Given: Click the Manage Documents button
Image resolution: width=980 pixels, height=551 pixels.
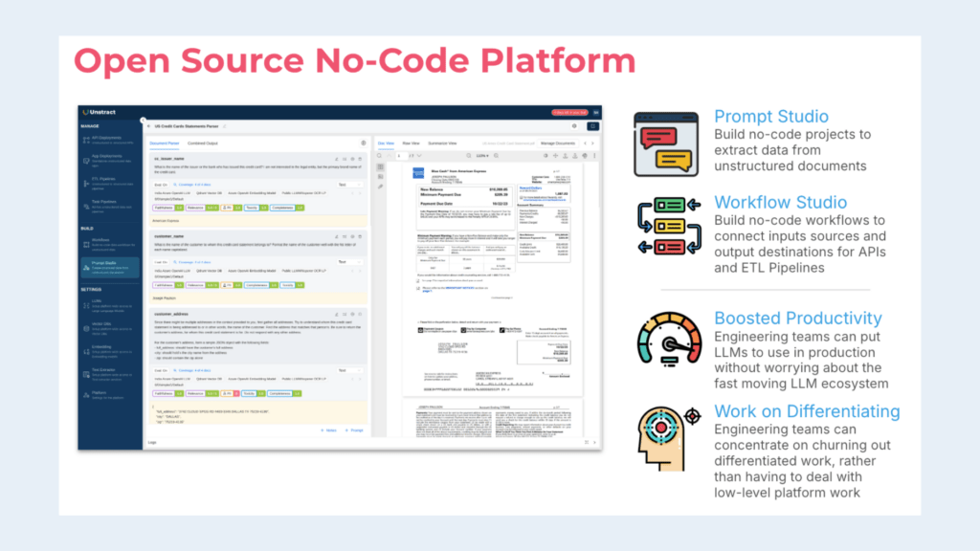Looking at the screenshot, I should click(559, 143).
